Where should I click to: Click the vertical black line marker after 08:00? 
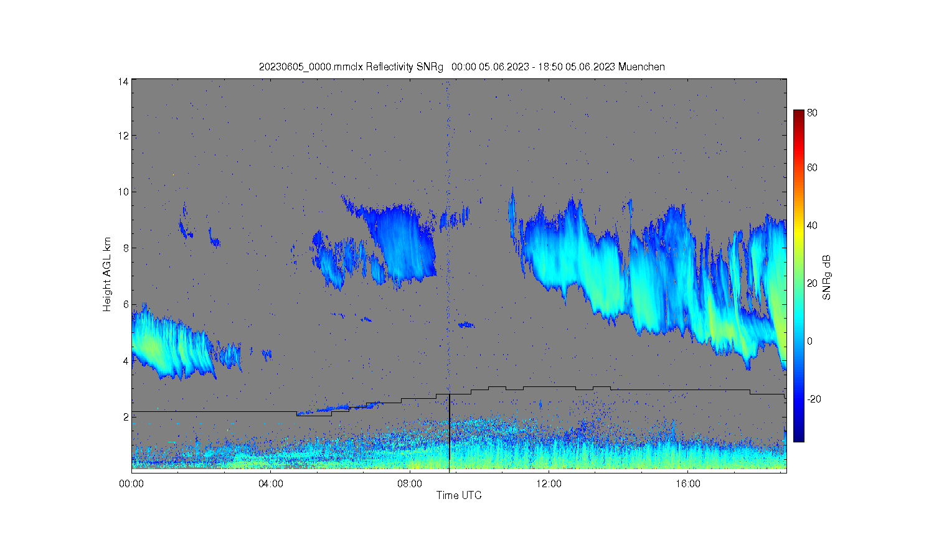pyautogui.click(x=449, y=432)
